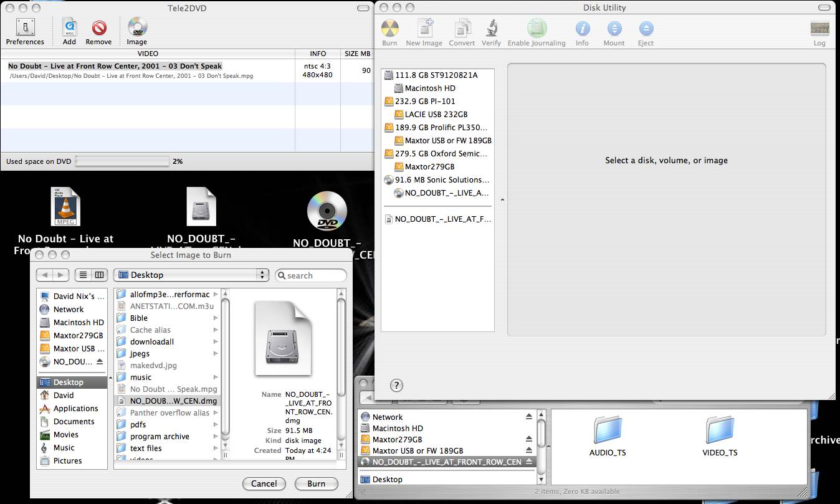Viewport: 840px width, 504px height.
Task: Expand the jpegs folder arrow
Action: click(x=216, y=353)
